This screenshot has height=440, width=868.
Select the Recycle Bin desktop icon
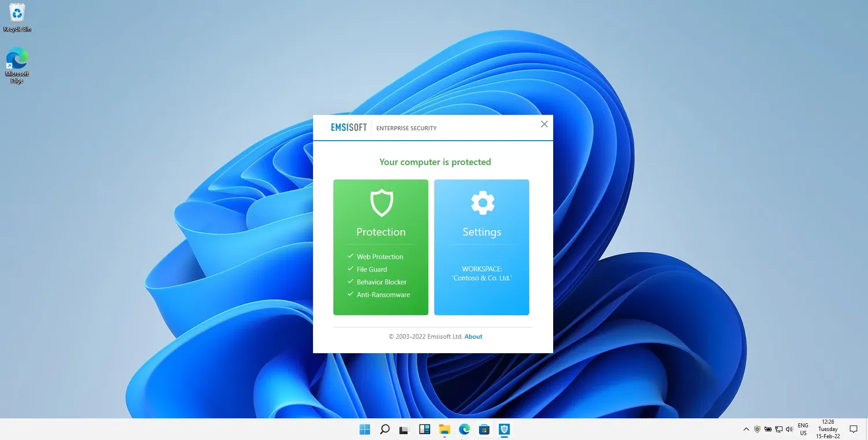tap(17, 17)
